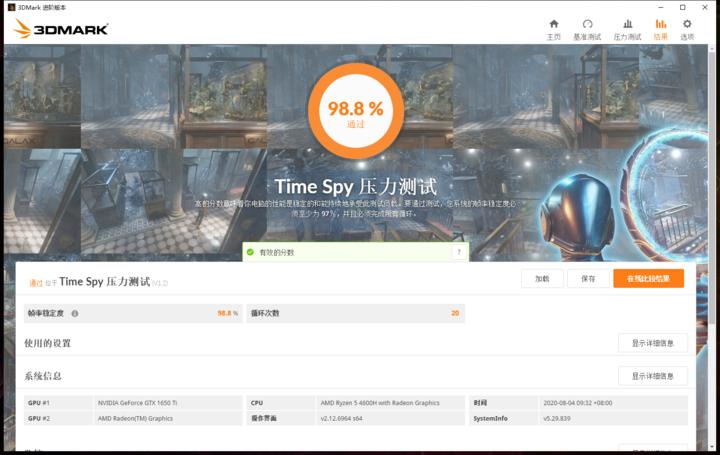Click the Load result button
This screenshot has height=455, width=720.
(542, 279)
